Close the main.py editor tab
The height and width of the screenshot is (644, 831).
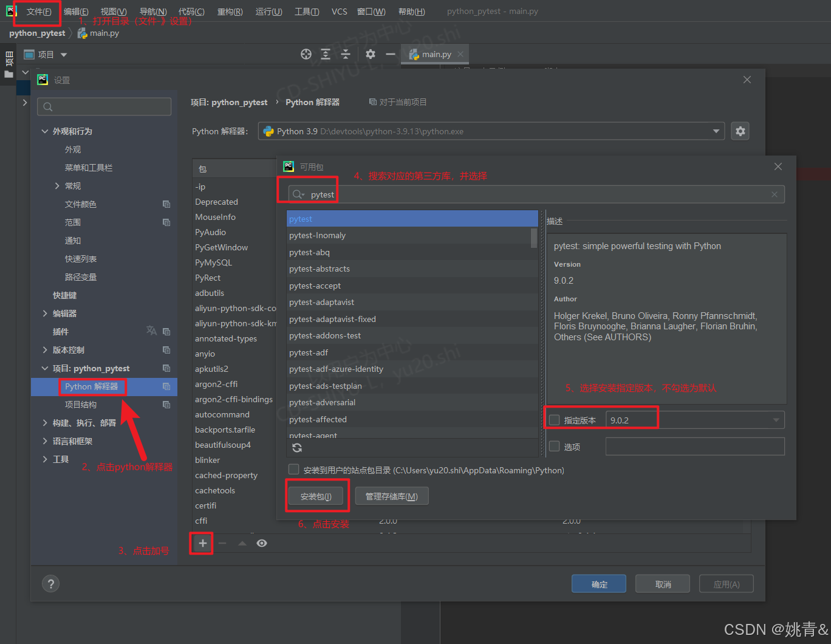click(460, 54)
